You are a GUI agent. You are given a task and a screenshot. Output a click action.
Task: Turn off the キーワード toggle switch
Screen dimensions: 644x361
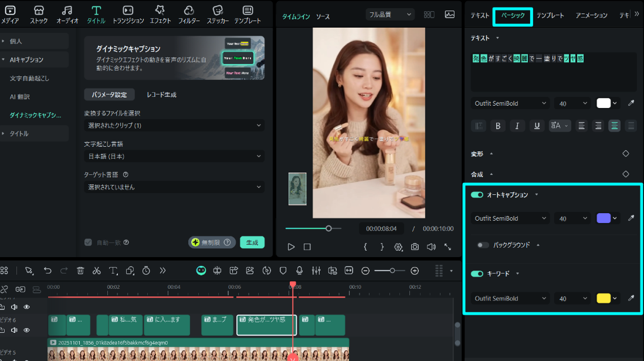pyautogui.click(x=477, y=274)
